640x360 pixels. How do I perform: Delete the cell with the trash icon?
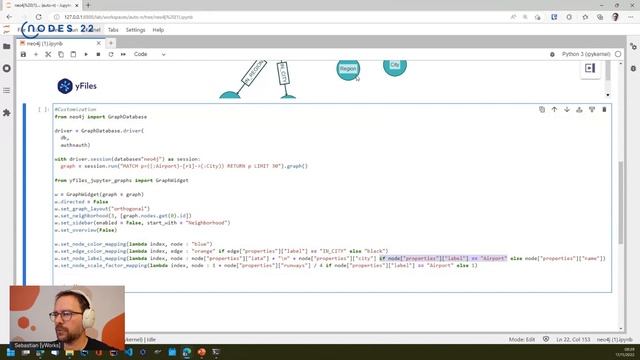604,109
